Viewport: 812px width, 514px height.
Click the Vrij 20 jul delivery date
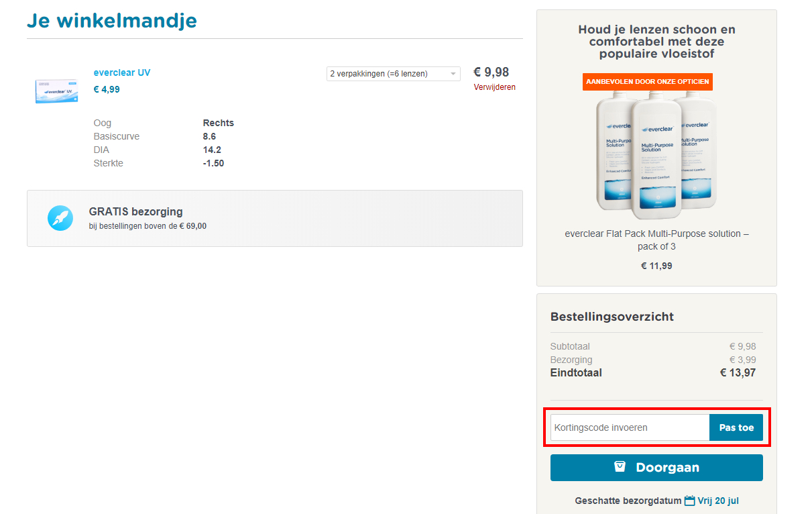coord(718,501)
